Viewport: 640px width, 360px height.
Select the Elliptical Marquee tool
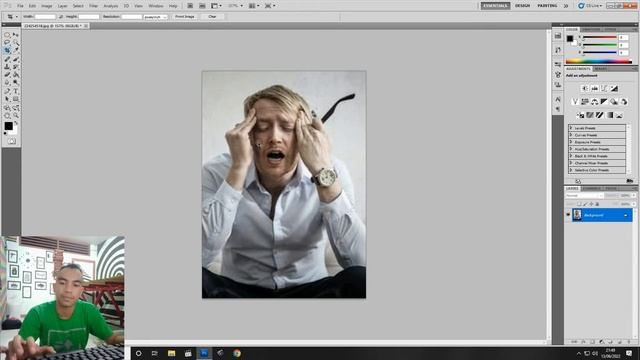7,35
